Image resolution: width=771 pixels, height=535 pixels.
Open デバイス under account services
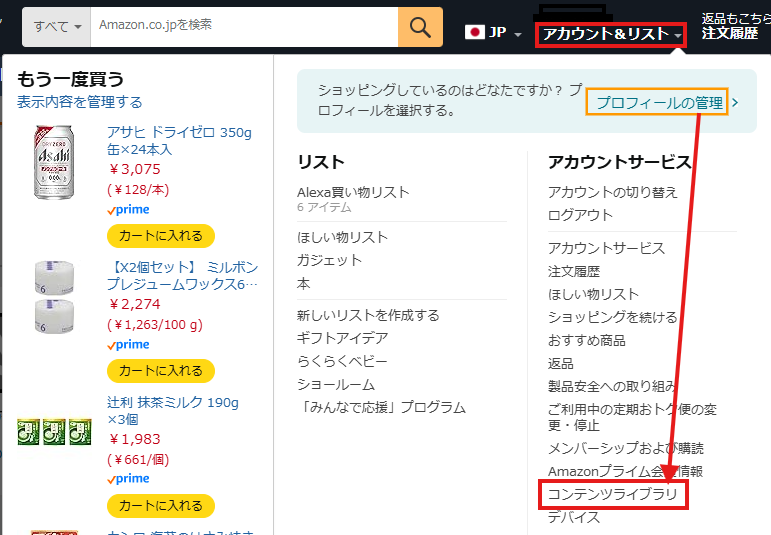574,517
